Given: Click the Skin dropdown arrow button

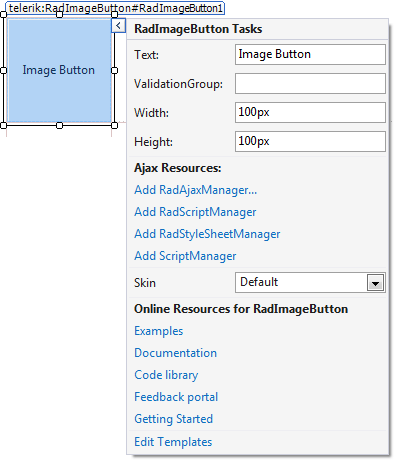Looking at the screenshot, I should pyautogui.click(x=376, y=283).
